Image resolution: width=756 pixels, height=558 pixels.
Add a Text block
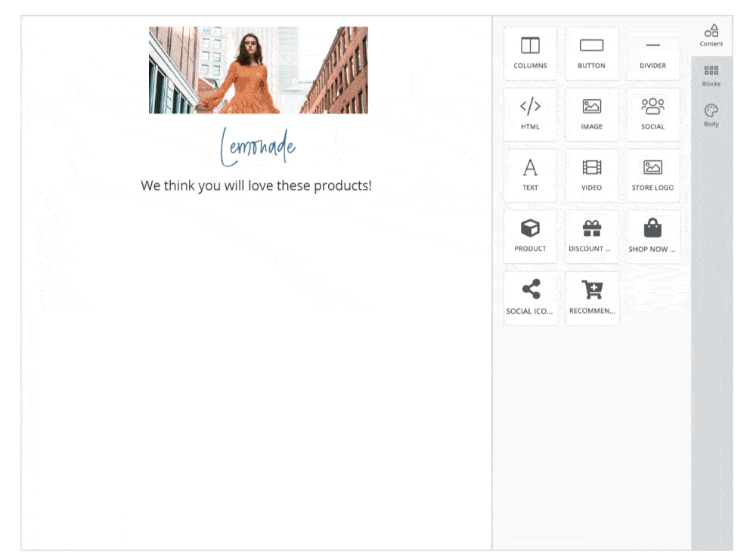click(x=530, y=175)
